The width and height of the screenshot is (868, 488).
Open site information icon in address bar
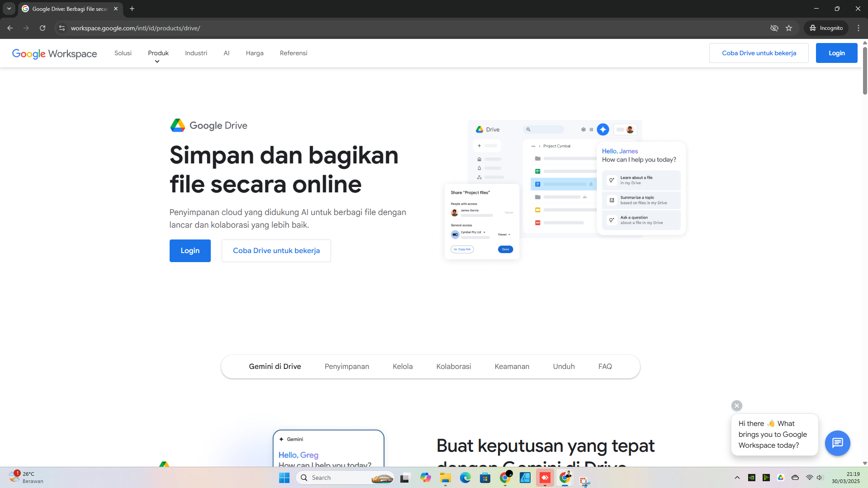click(x=62, y=28)
